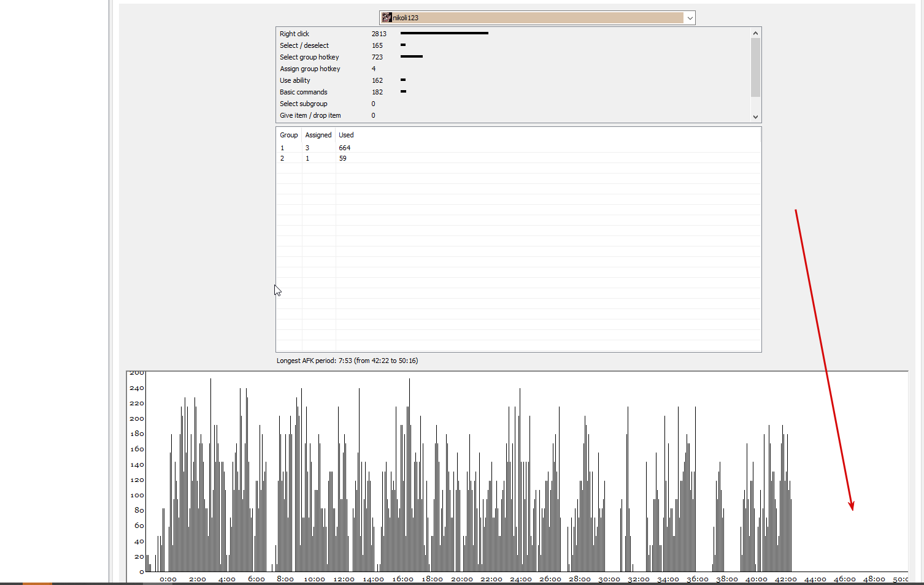
Task: Select the "Select group hotkey" row
Action: point(513,57)
